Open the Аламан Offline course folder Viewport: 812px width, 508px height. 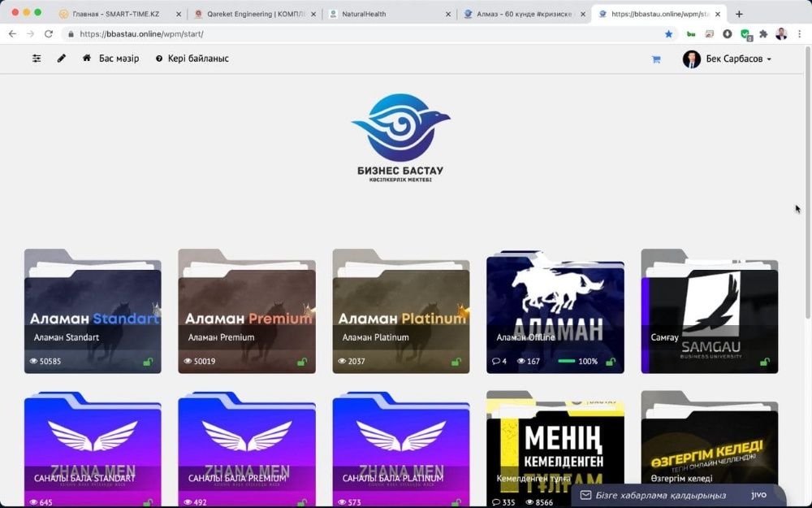click(x=555, y=311)
